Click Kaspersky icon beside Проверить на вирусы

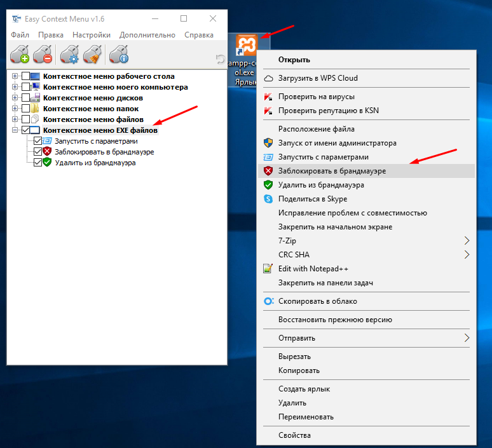268,97
